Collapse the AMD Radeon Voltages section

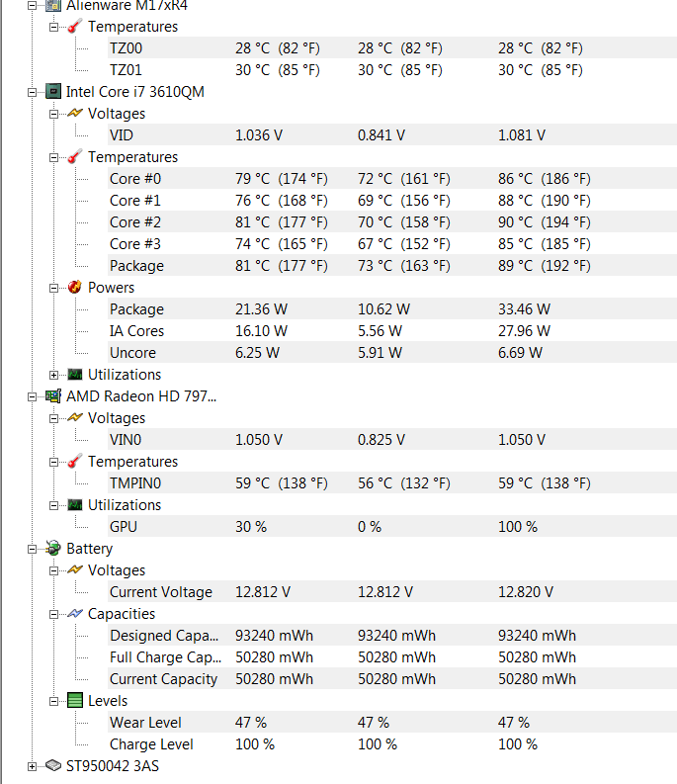point(53,418)
